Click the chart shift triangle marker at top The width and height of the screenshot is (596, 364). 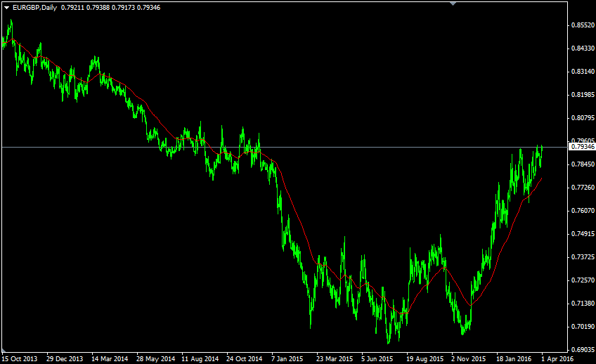[x=453, y=4]
